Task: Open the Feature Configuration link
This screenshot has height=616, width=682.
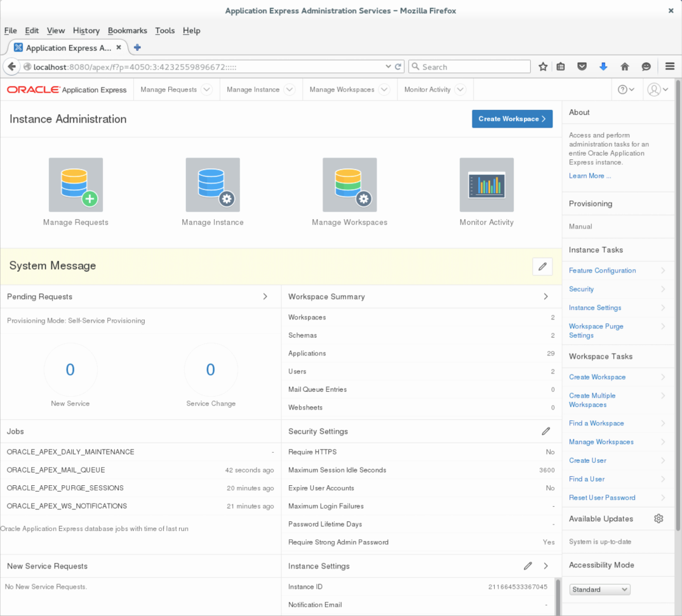Action: click(x=602, y=271)
